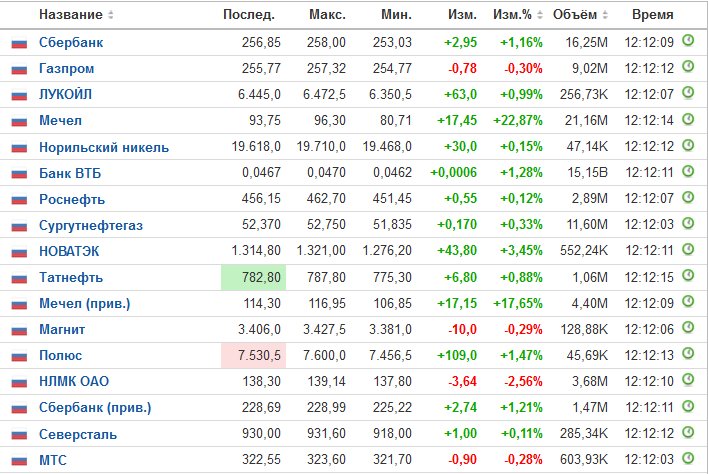Open the Газпром stock link
Screen dimensions: 708x474
pos(66,69)
